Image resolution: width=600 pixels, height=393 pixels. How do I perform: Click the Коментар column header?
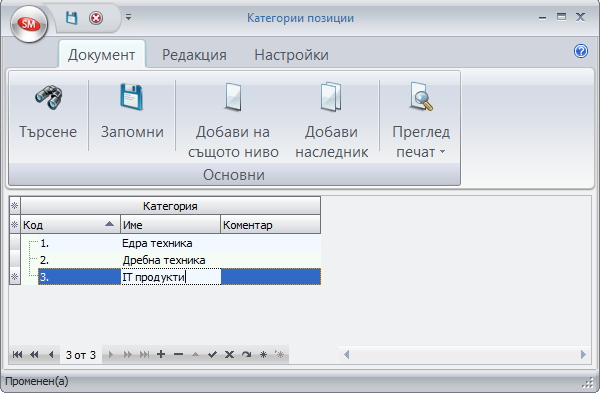click(x=271, y=225)
